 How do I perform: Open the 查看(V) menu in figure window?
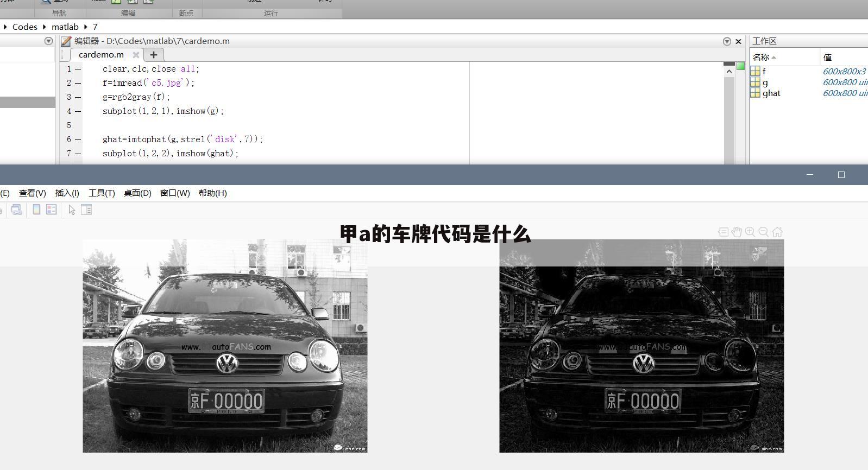(x=33, y=193)
